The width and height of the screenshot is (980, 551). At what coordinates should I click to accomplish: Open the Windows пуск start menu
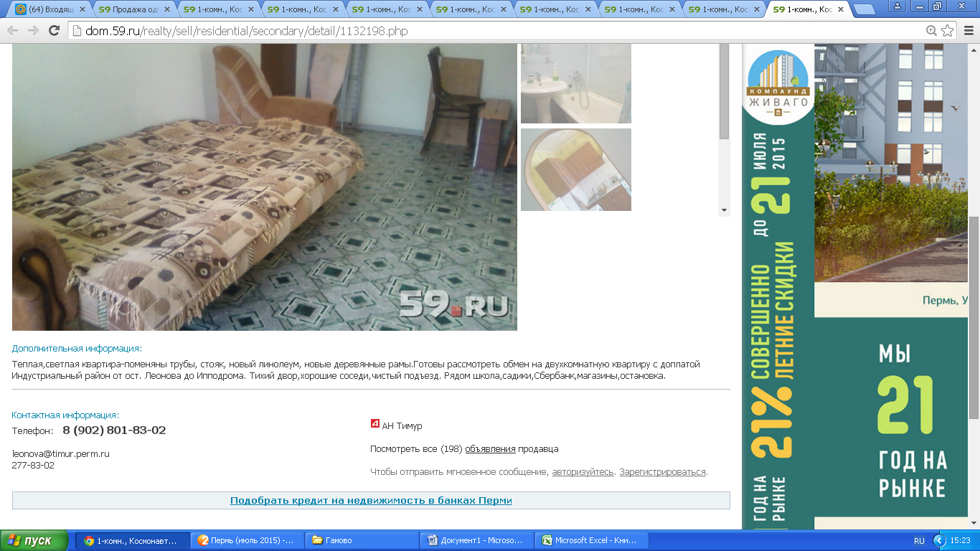click(x=34, y=540)
